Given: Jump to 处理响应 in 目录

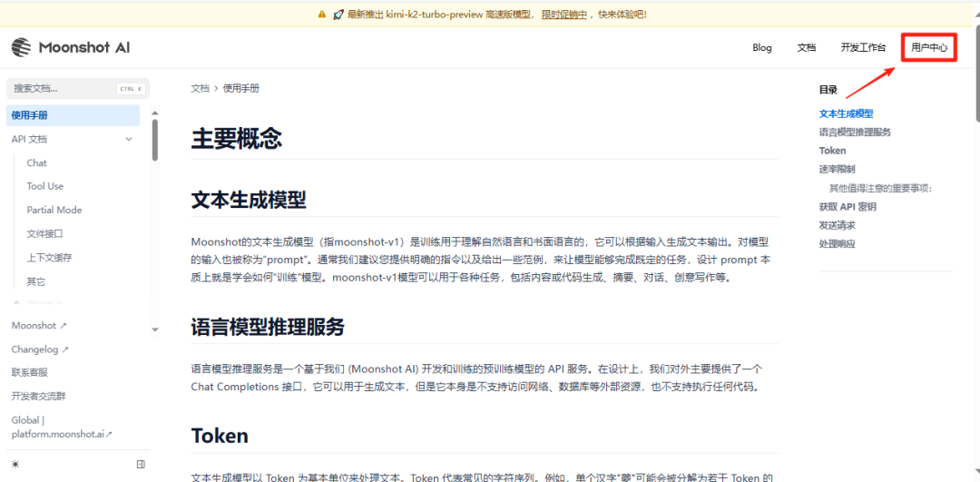Looking at the screenshot, I should coord(837,244).
